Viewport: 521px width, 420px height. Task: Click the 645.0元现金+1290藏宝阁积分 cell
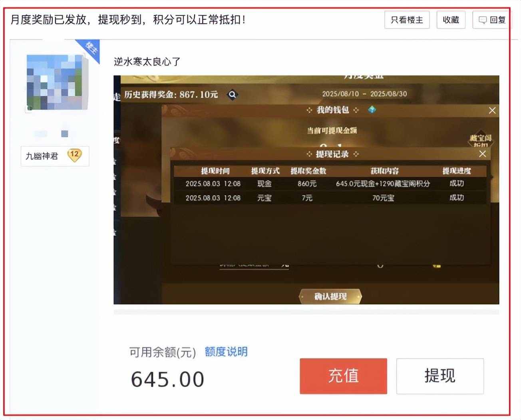pos(383,184)
